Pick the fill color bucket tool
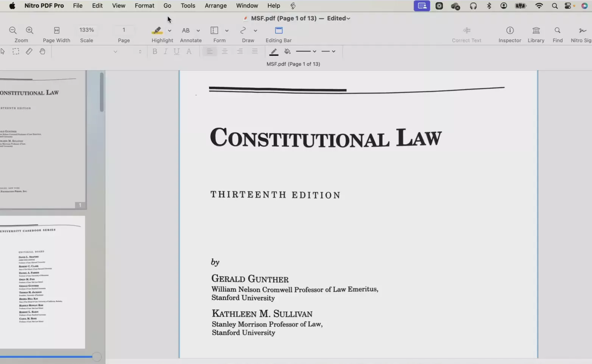Image resolution: width=592 pixels, height=364 pixels. (287, 51)
